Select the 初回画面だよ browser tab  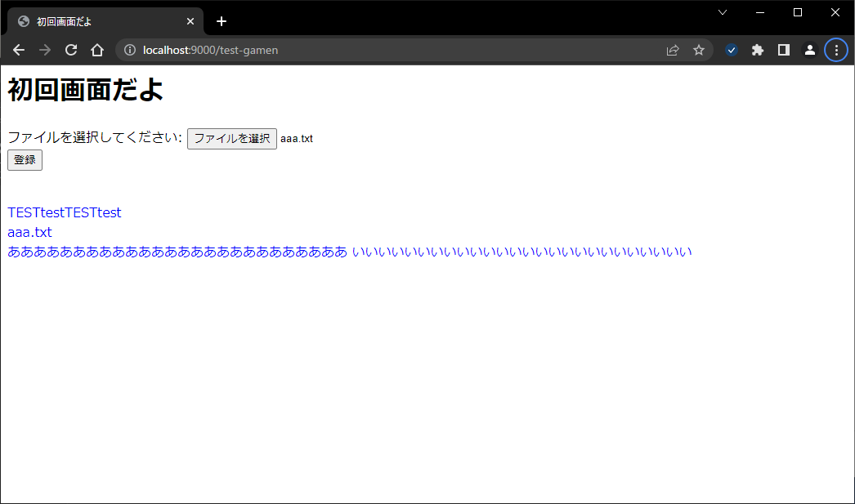(105, 21)
